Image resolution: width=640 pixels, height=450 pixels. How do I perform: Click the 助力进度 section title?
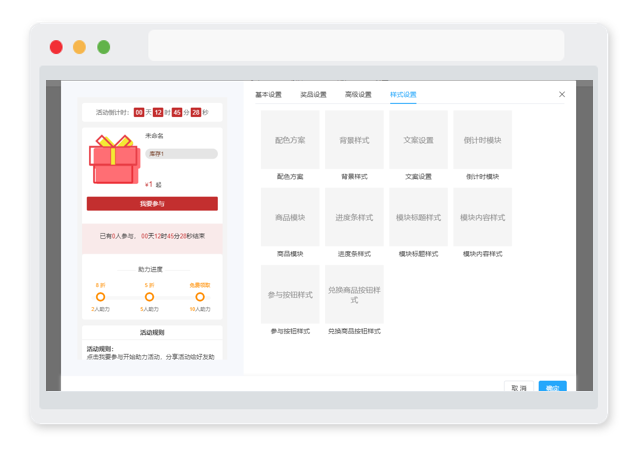click(x=150, y=270)
